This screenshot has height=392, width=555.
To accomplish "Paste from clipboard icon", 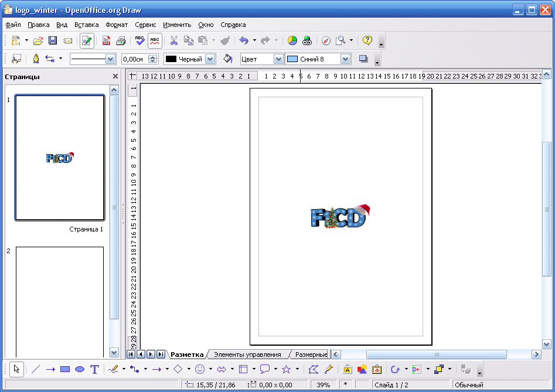I will point(203,40).
